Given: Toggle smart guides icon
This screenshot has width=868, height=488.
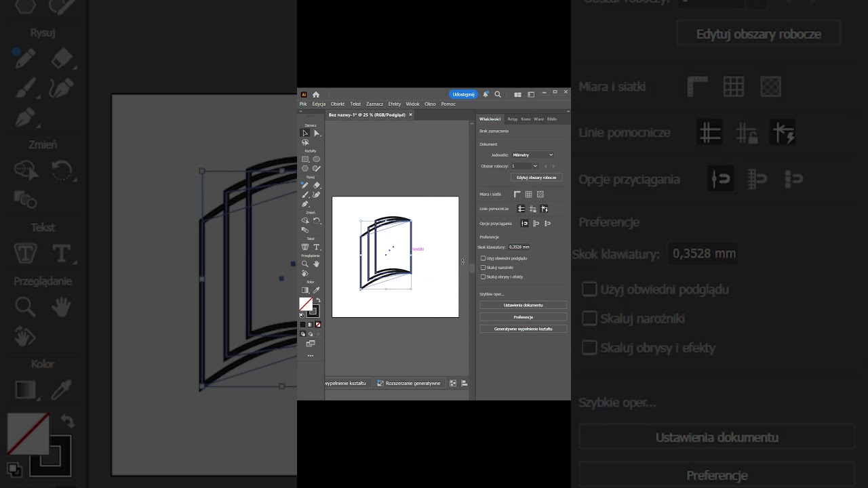Looking at the screenshot, I should click(544, 209).
